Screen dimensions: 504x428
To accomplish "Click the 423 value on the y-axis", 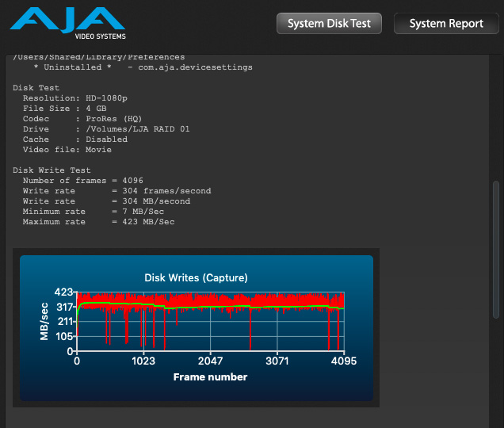I will (63, 292).
